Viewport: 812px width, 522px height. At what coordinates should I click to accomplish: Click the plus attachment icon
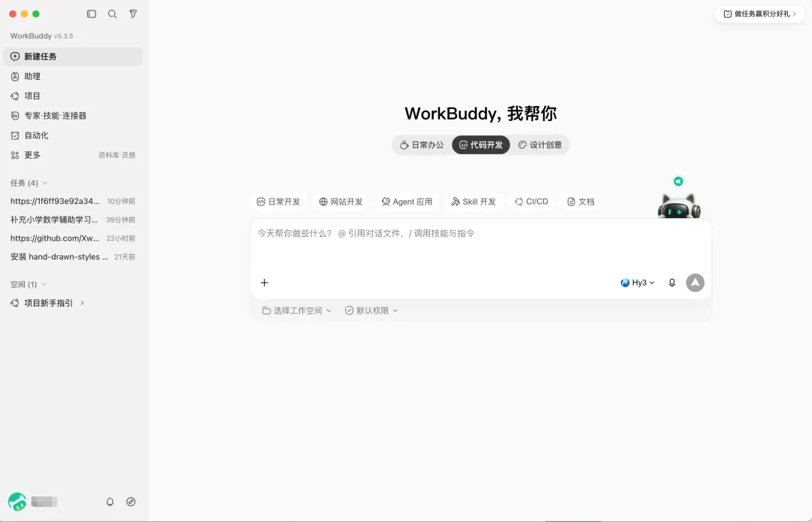click(264, 283)
